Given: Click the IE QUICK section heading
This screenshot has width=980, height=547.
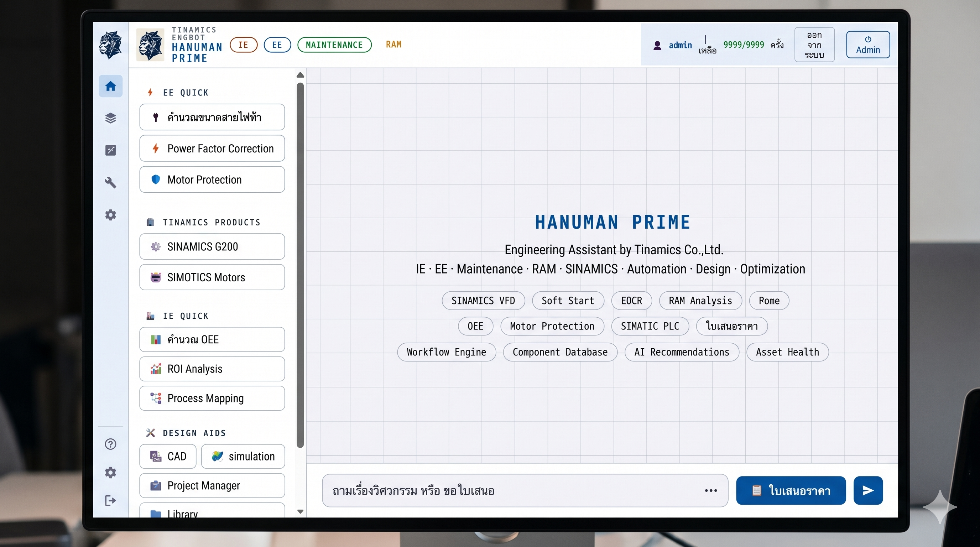Looking at the screenshot, I should point(186,316).
